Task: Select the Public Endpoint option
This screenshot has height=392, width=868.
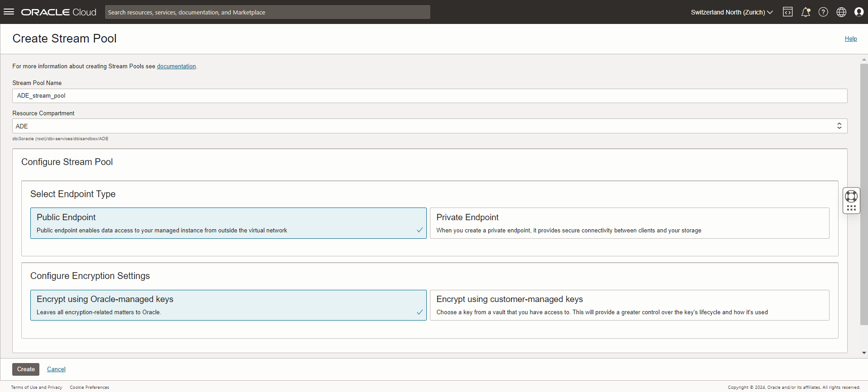Action: 228,223
